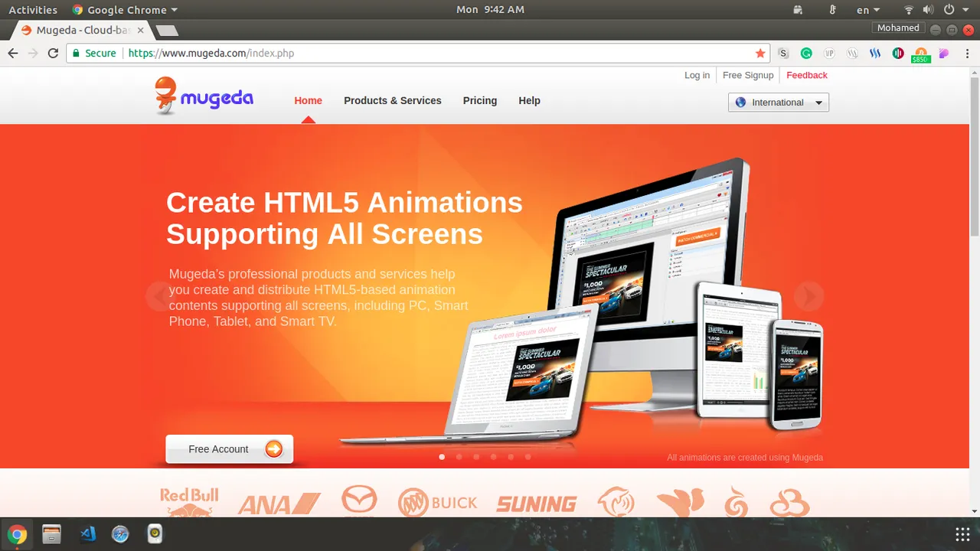This screenshot has width=980, height=551.
Task: Click the Buick logo
Action: coord(437,503)
